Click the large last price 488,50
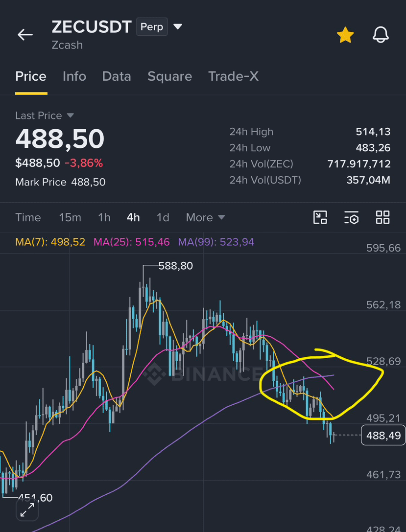406x532 pixels. coord(60,139)
